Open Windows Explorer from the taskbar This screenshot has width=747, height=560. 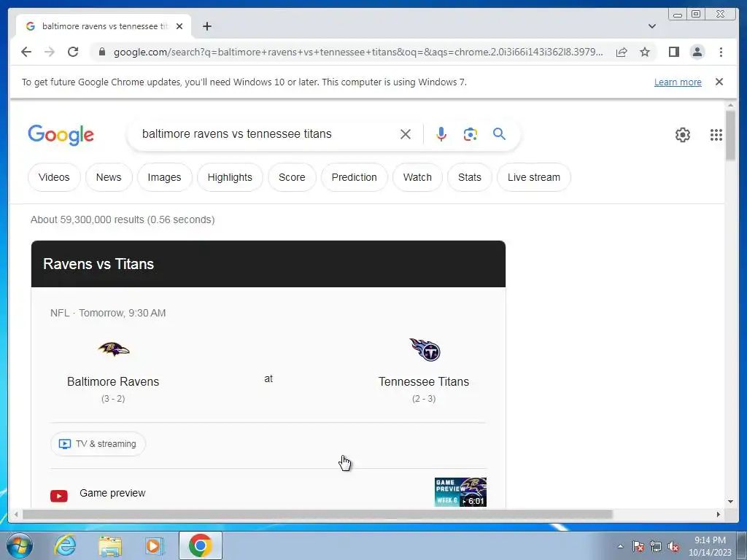[110, 545]
